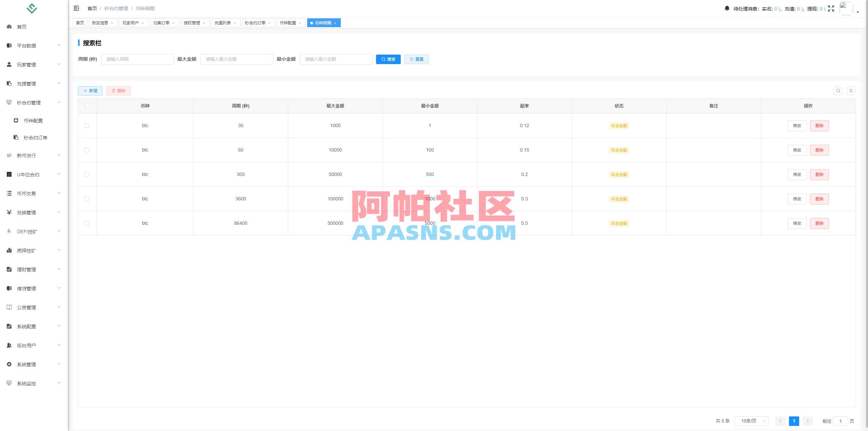Switch to the 充值列表 tab

click(222, 23)
